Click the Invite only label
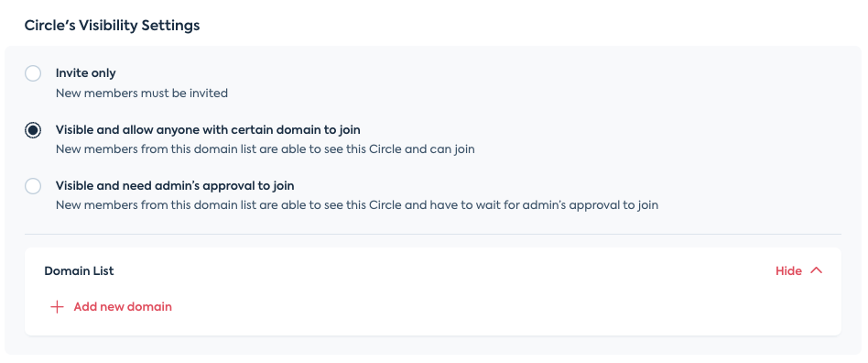868x363 pixels. point(86,73)
